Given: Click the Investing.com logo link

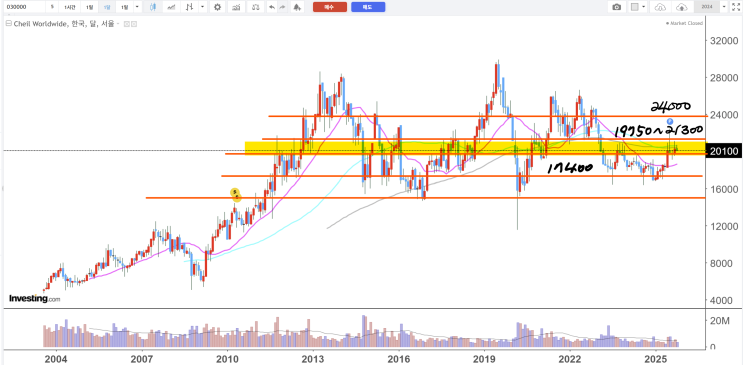Looking at the screenshot, I should 35,299.
